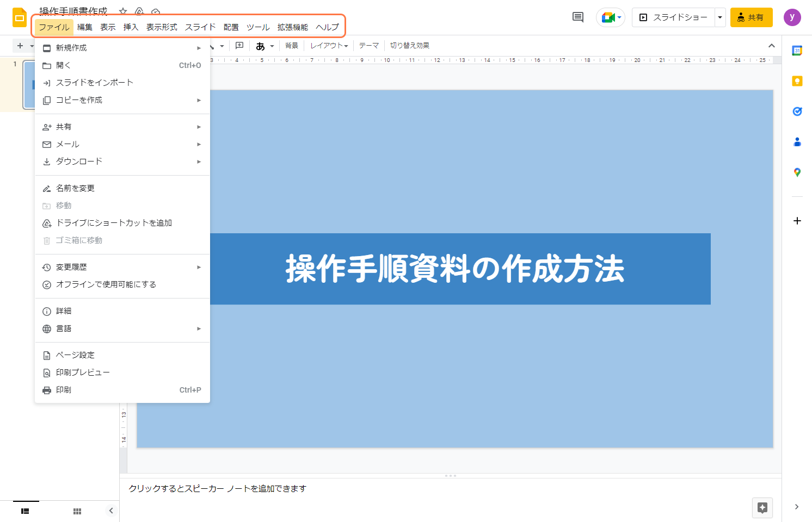Open Google Keep side panel
This screenshot has height=522, width=812.
coord(797,81)
